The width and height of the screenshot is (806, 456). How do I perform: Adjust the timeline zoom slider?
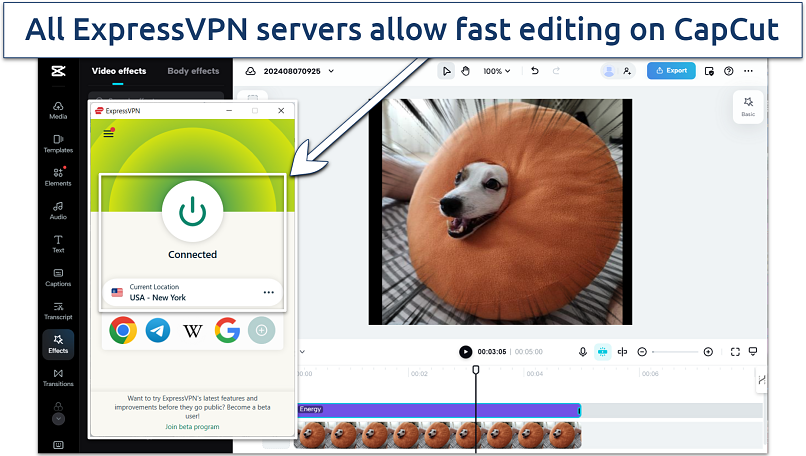[x=675, y=352]
